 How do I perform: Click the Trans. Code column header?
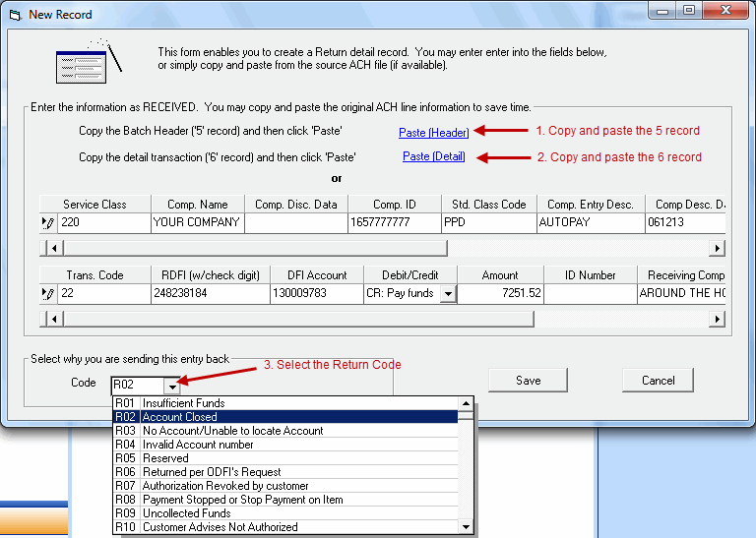pyautogui.click(x=94, y=275)
